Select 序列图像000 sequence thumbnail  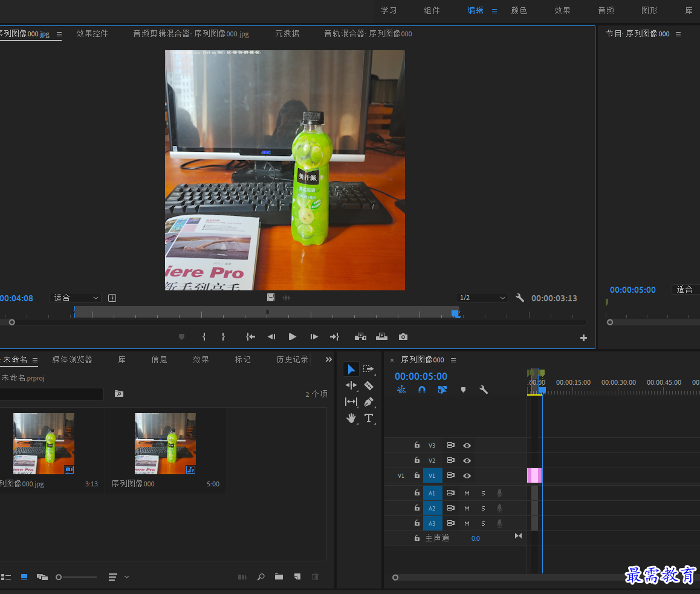[x=165, y=443]
